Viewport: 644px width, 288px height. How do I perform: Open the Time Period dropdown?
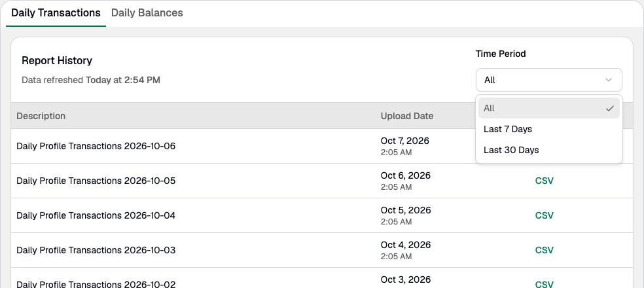548,80
